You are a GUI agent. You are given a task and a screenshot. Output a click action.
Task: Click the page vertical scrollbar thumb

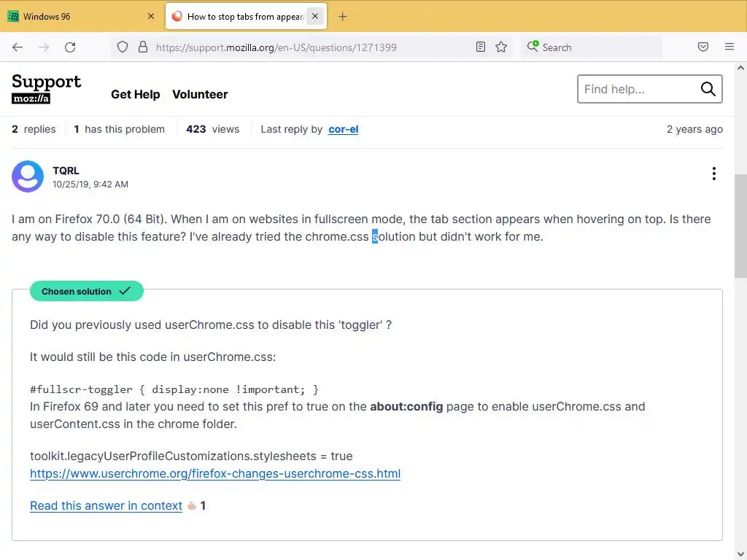coord(740,226)
